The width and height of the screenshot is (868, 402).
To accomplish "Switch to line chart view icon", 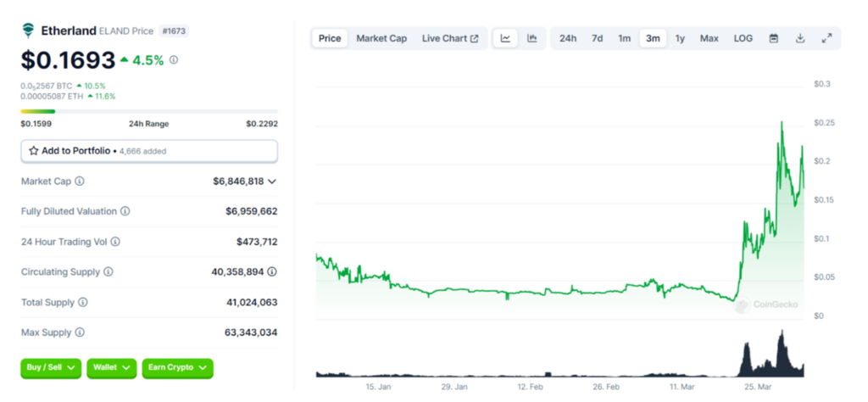I will (505, 38).
